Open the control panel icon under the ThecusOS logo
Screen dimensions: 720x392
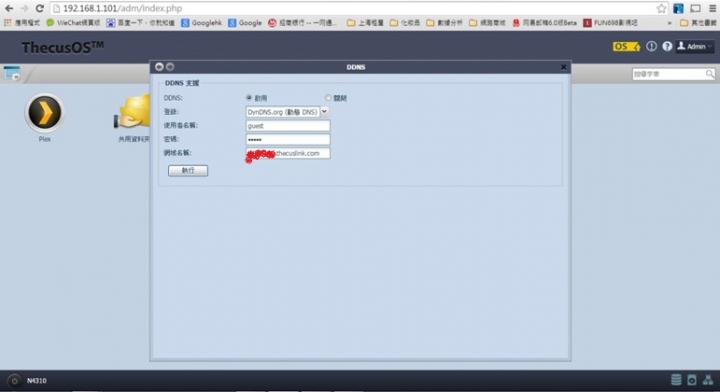tap(12, 73)
